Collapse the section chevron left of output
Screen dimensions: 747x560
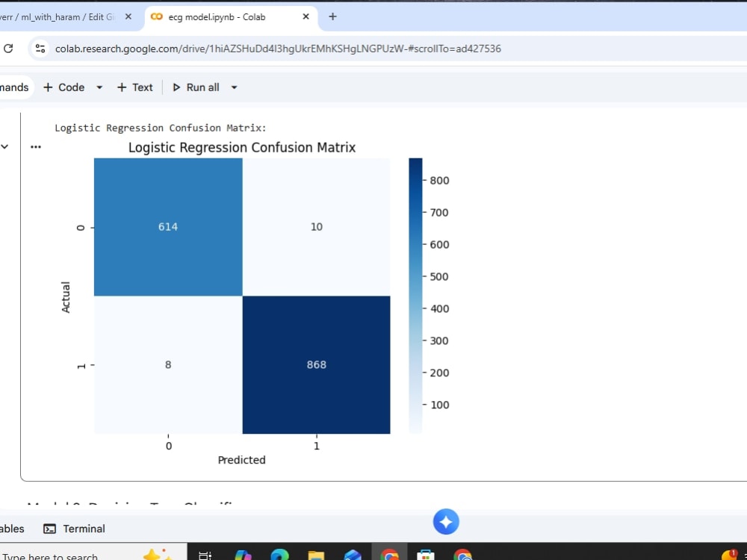point(4,146)
